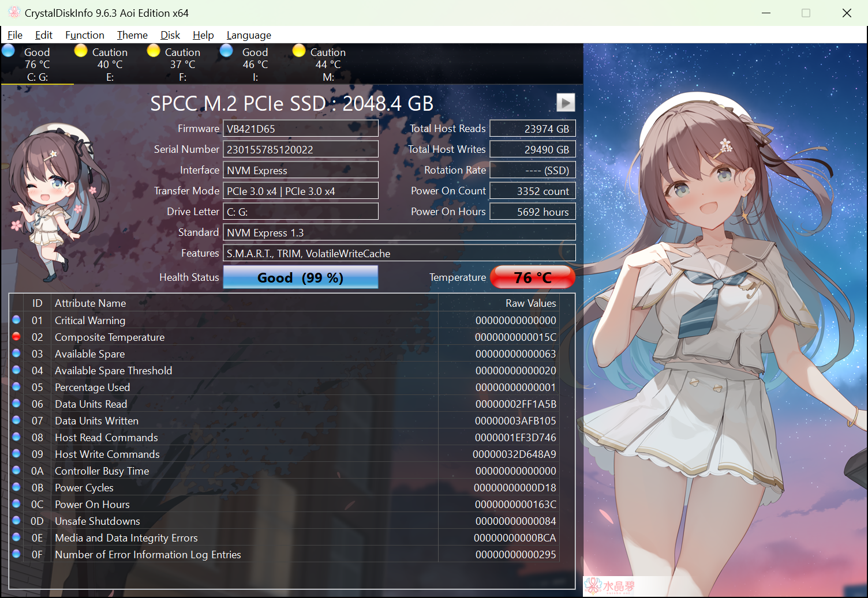Click the yellow Caution orb for drive M:

click(x=299, y=51)
